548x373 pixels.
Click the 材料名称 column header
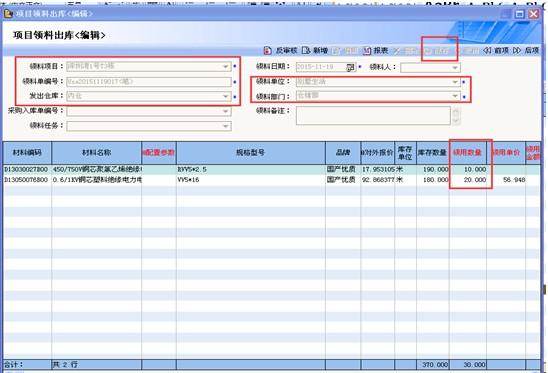(96, 153)
